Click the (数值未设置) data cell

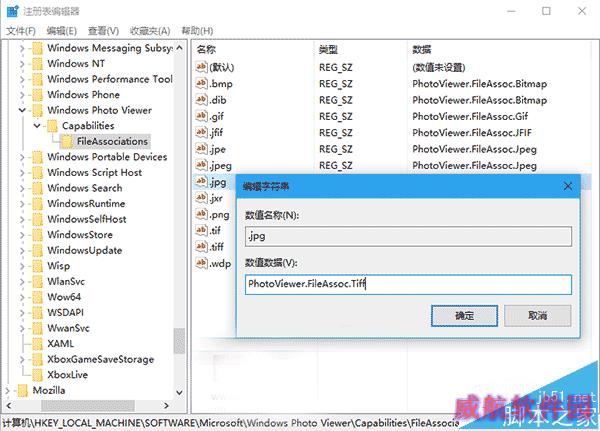(x=439, y=67)
